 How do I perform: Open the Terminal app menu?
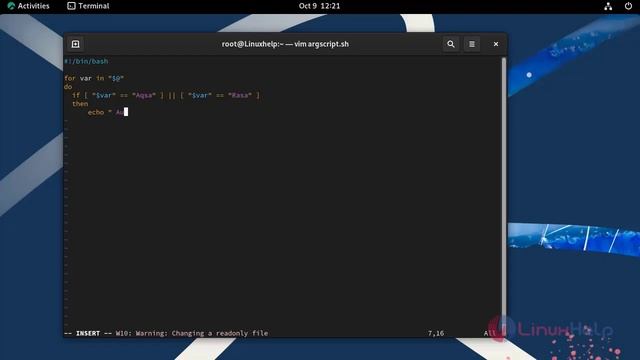[88, 6]
